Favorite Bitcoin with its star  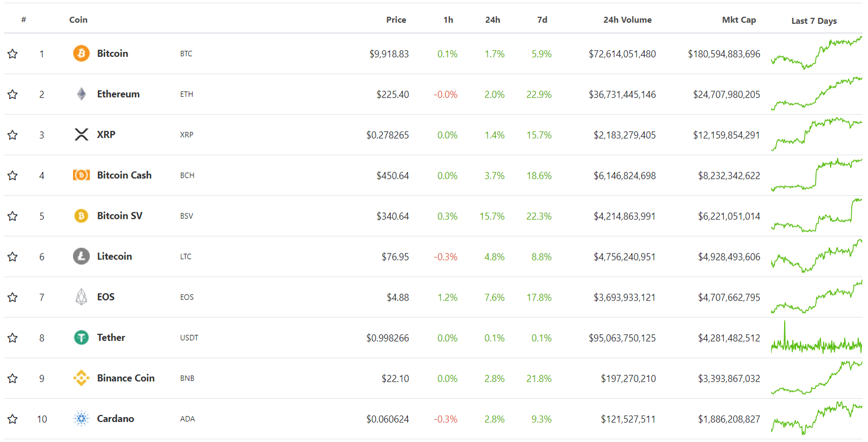point(12,53)
